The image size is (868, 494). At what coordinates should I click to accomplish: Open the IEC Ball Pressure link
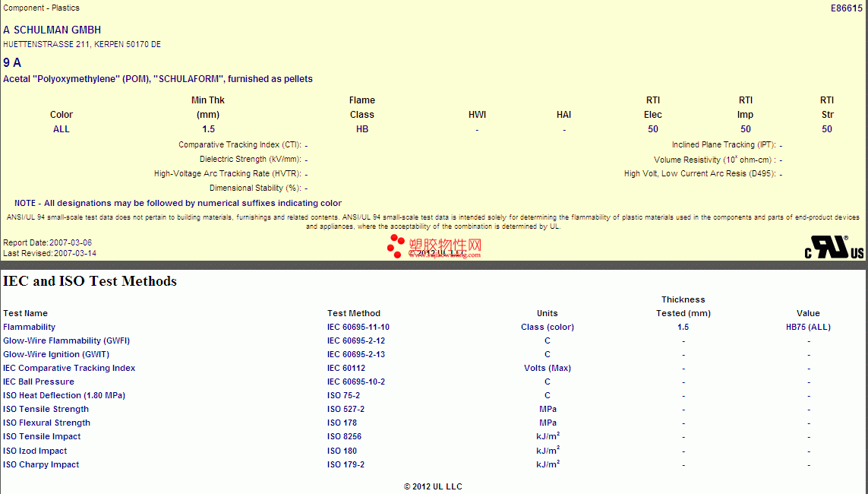pyautogui.click(x=39, y=382)
